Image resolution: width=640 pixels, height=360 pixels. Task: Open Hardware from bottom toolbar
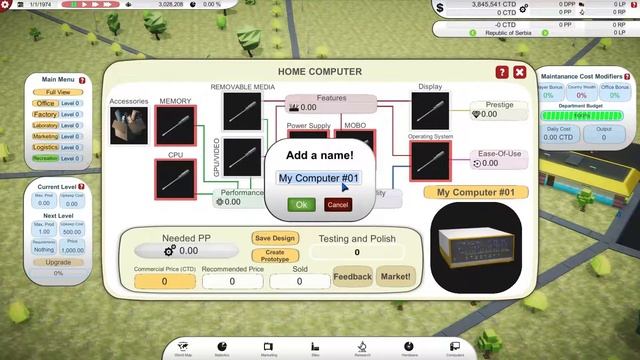coord(409,349)
